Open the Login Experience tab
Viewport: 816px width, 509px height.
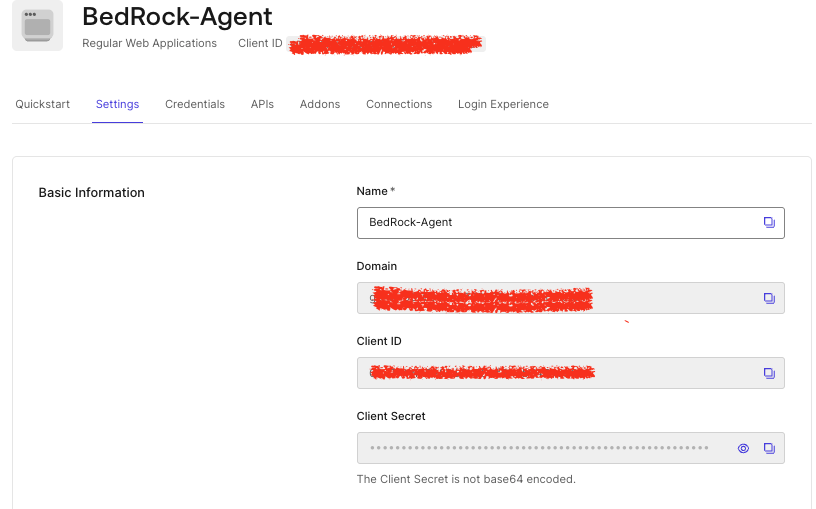point(503,104)
